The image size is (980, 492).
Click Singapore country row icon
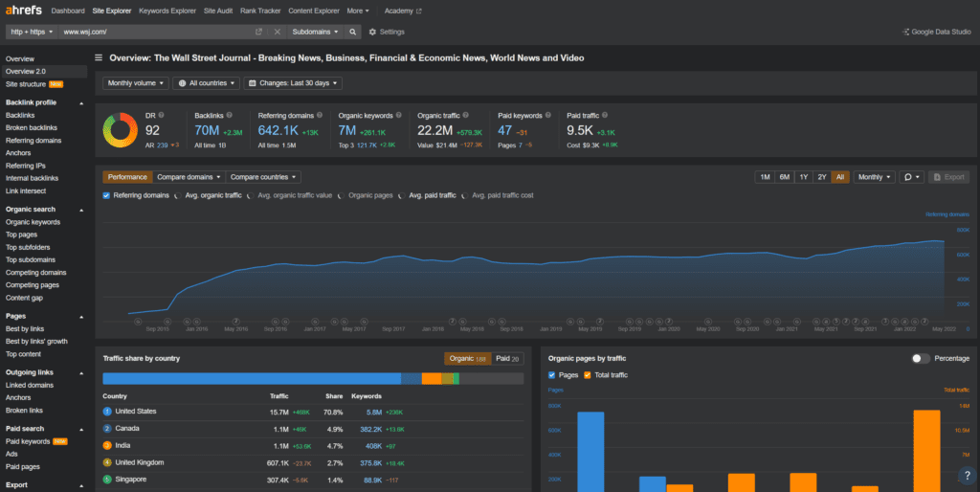coord(107,480)
